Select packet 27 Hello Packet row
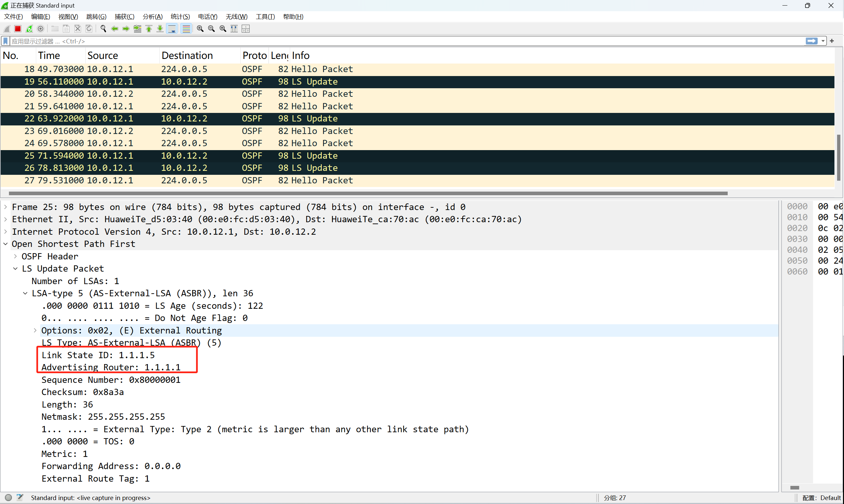 point(418,180)
